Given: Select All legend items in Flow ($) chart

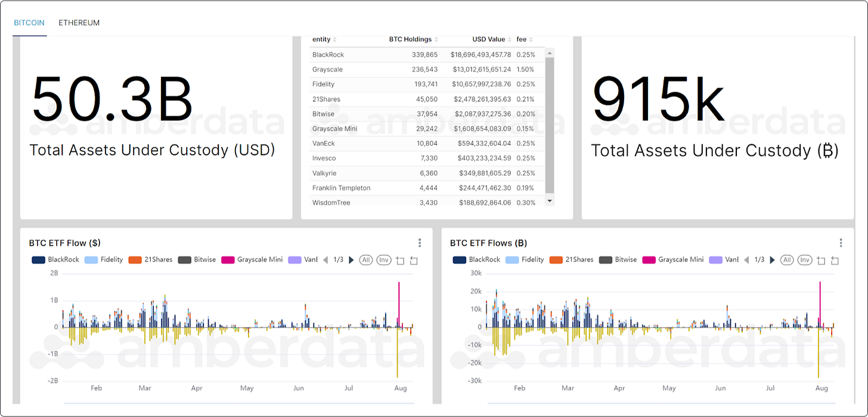Looking at the screenshot, I should tap(366, 260).
